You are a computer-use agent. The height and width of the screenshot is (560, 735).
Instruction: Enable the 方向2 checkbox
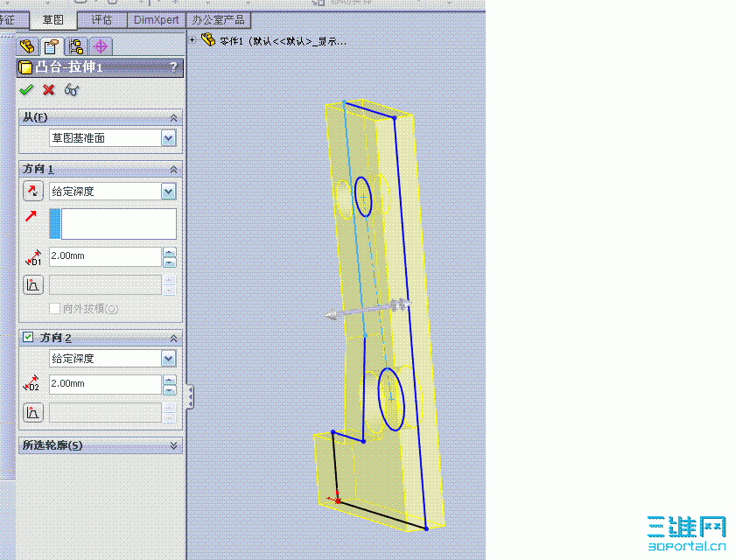point(28,337)
